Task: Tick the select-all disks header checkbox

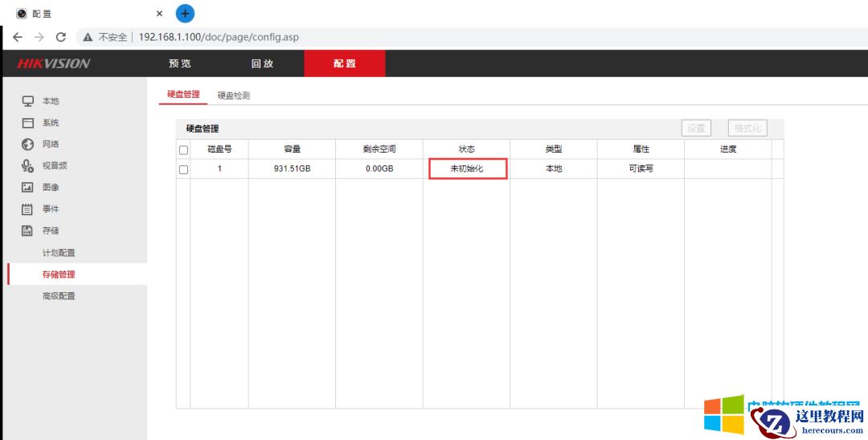Action: (184, 150)
